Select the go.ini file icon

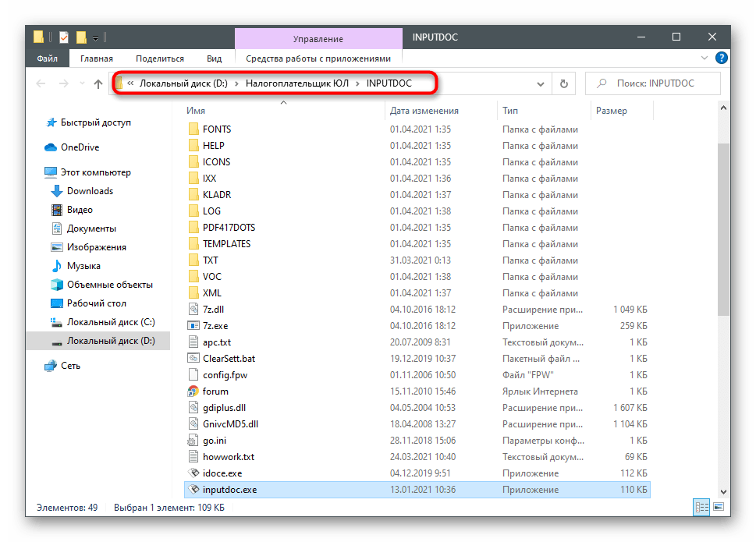pos(193,441)
